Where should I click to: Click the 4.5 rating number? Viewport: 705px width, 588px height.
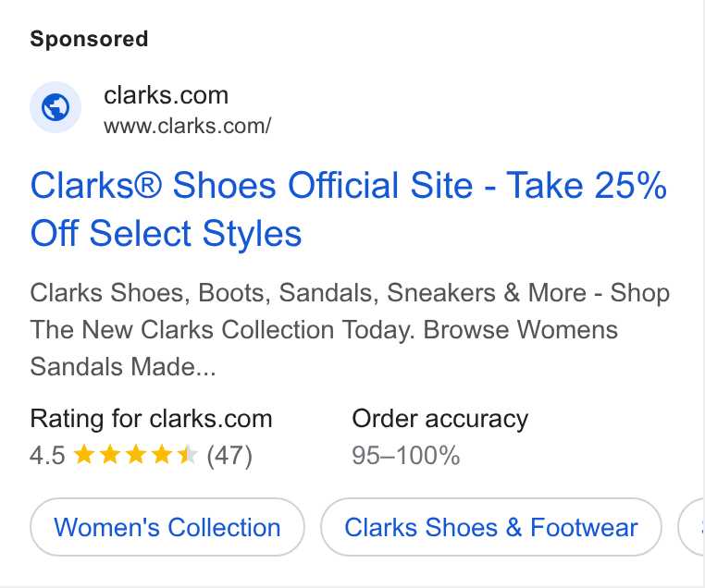click(x=47, y=455)
